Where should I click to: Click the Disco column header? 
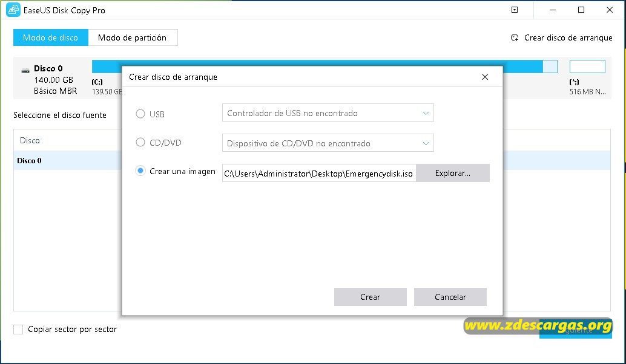pos(30,140)
